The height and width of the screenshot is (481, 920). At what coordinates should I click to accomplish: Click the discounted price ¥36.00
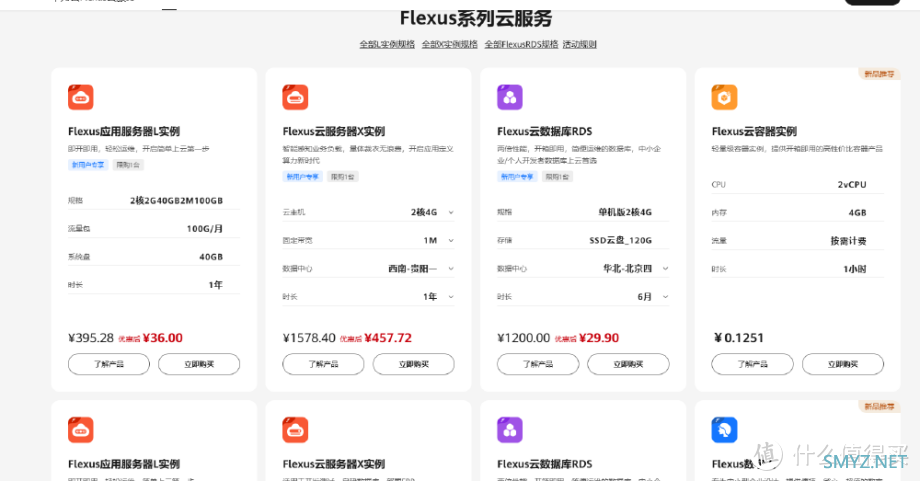coord(163,338)
